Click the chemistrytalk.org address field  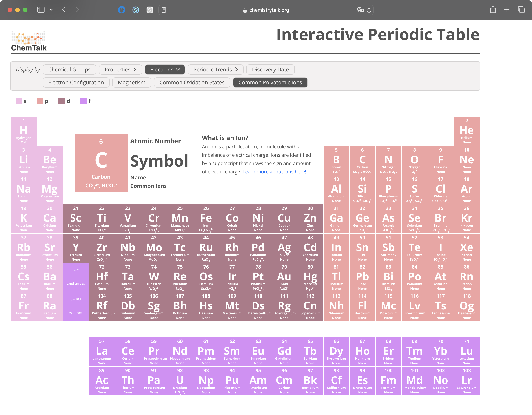(x=266, y=10)
